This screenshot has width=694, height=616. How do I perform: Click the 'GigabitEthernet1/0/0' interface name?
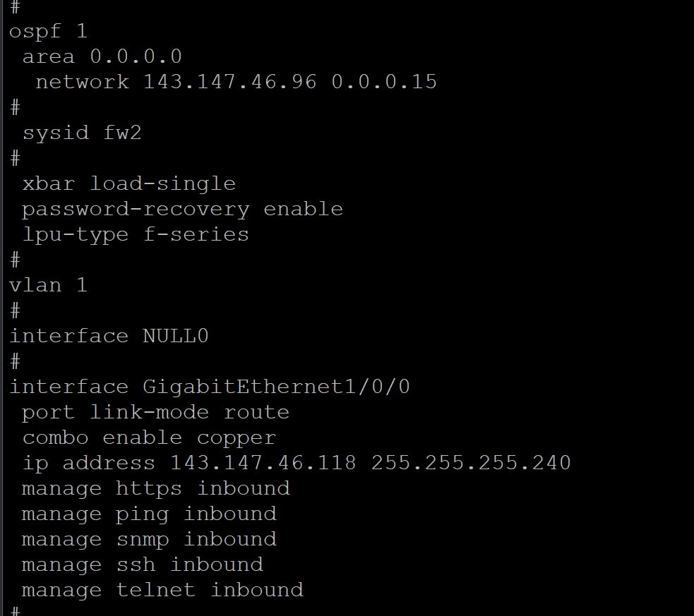click(x=276, y=387)
